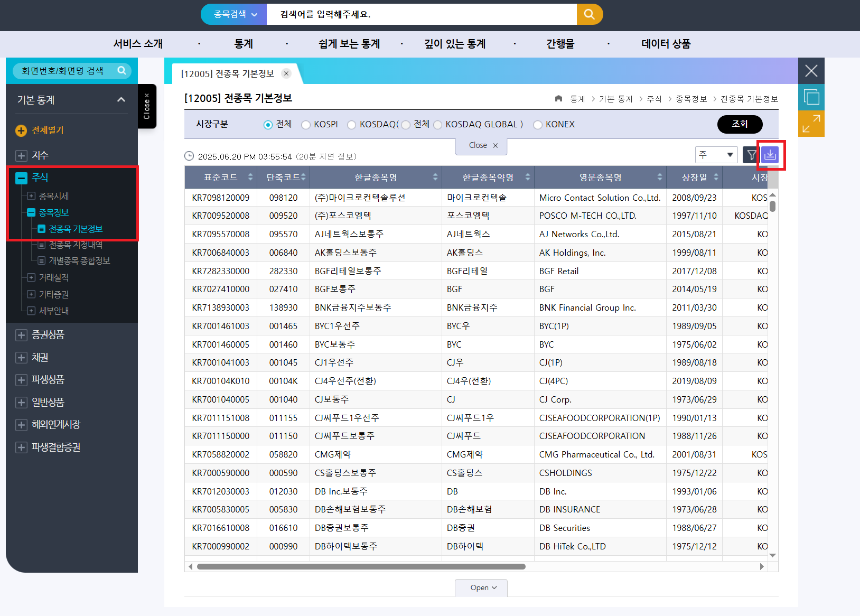Screen dimensions: 860x616
Task: Open the 간행물 menu
Action: point(560,44)
